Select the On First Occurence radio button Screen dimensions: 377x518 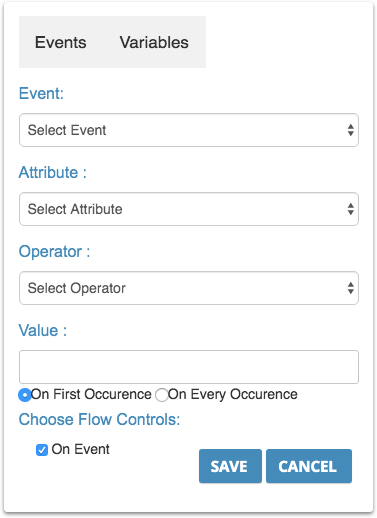tap(25, 395)
